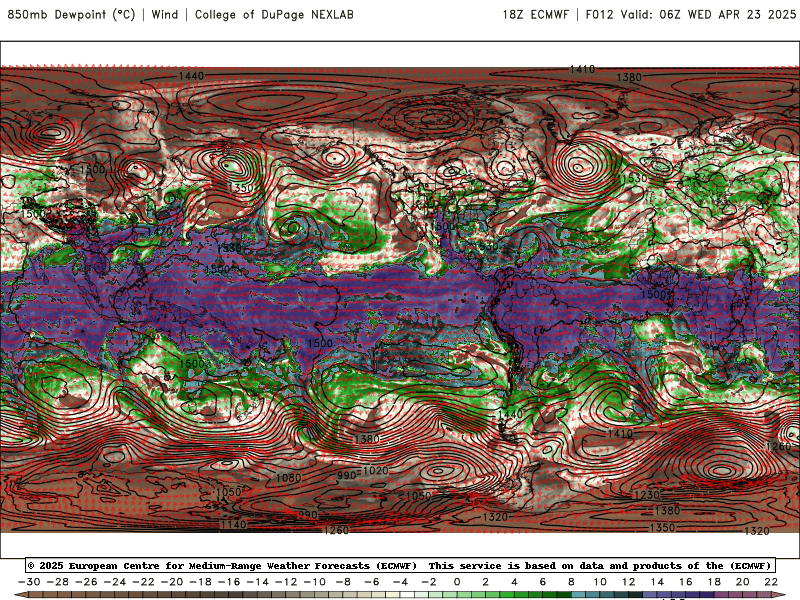Click the 0 legend value
The image size is (800, 600).
(457, 582)
